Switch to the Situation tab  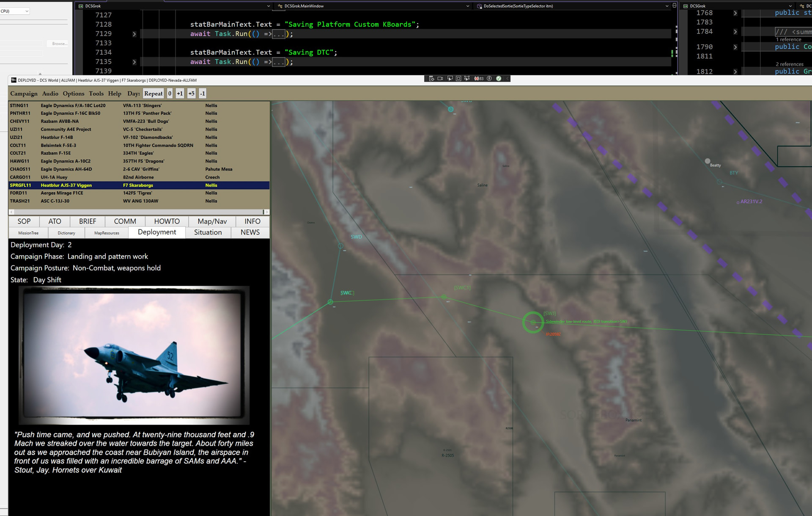208,232
